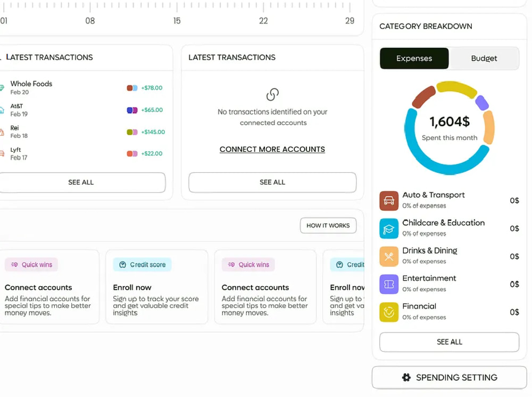Click the +$145.00 amount
This screenshot has height=399, width=532.
(153, 132)
